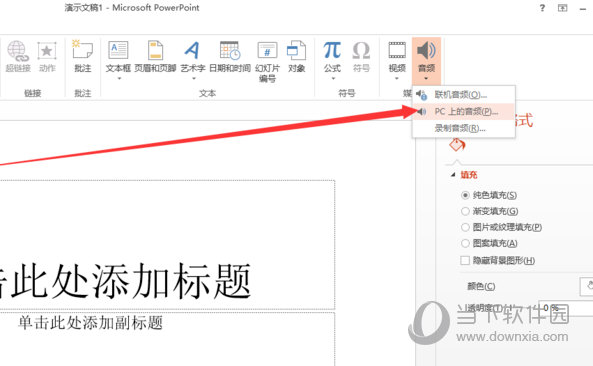Screen dimensions: 593x366
Task: Click the Video (视频) filmstrip icon
Action: pos(397,50)
